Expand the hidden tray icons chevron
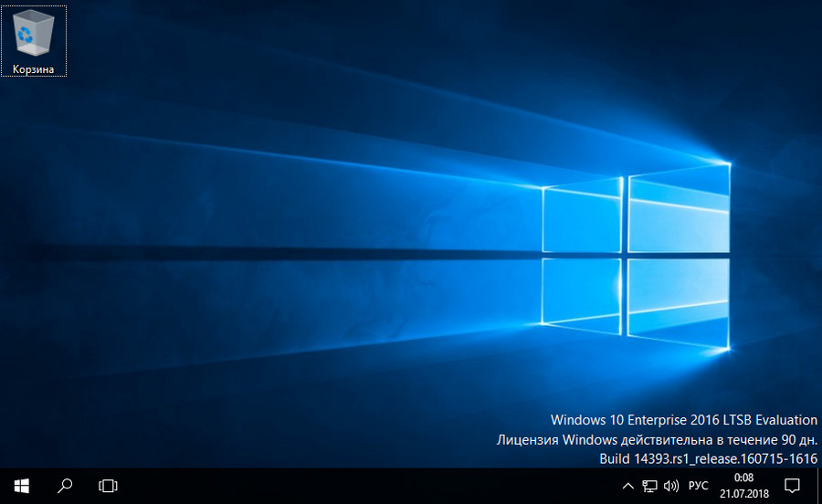822x504 pixels. click(627, 485)
